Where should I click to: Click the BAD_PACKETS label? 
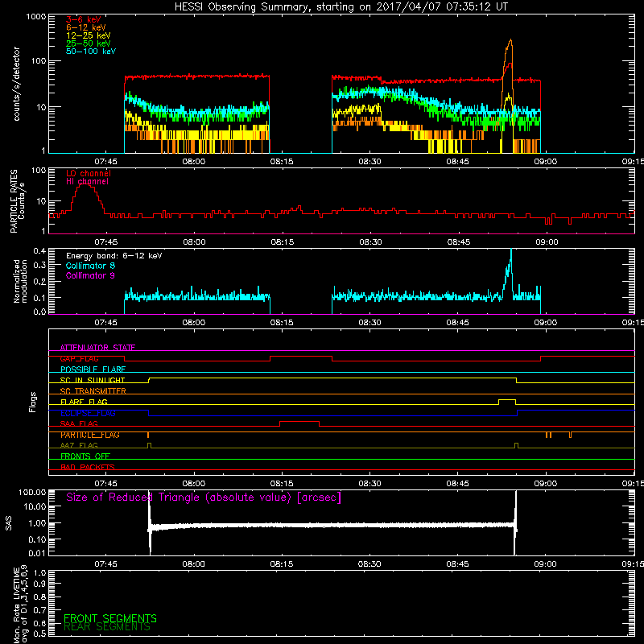(x=88, y=467)
